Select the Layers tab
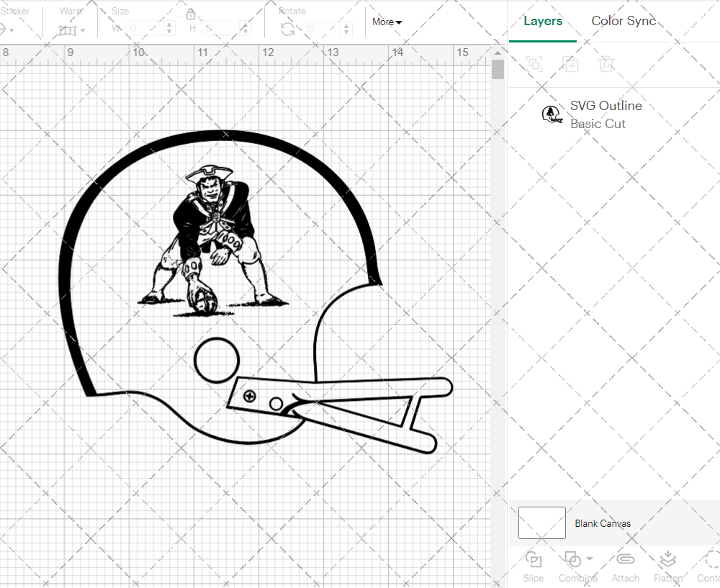Screen dimensions: 720x588 coord(543,21)
